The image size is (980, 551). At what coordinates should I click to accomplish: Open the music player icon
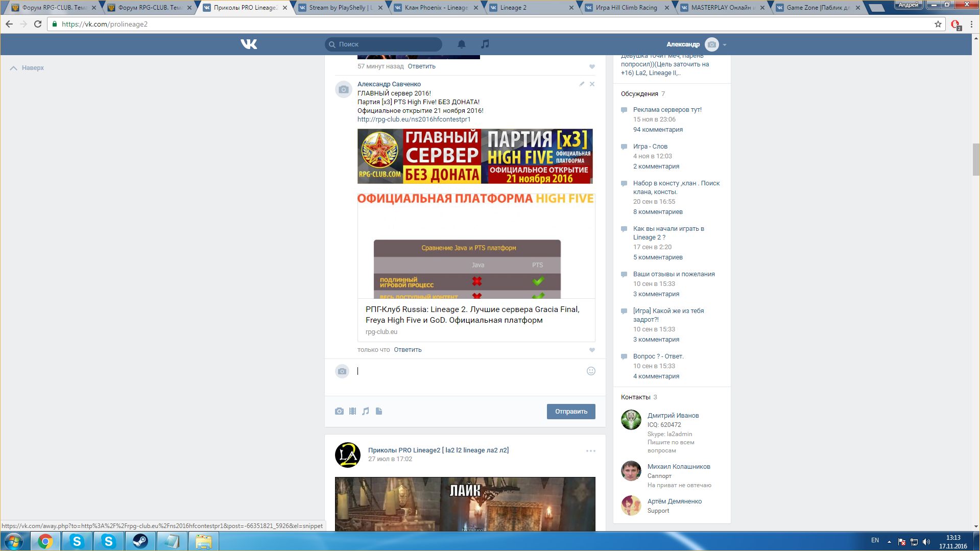[x=485, y=44]
